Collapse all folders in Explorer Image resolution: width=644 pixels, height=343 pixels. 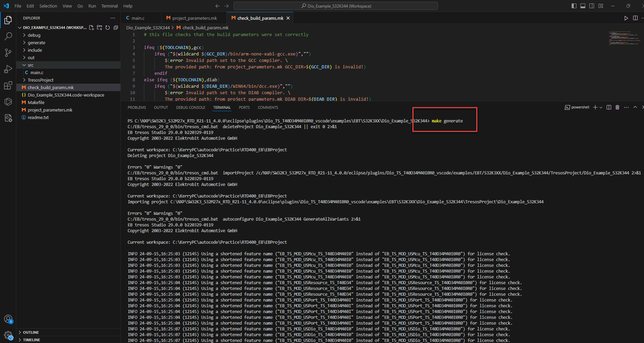pyautogui.click(x=116, y=28)
